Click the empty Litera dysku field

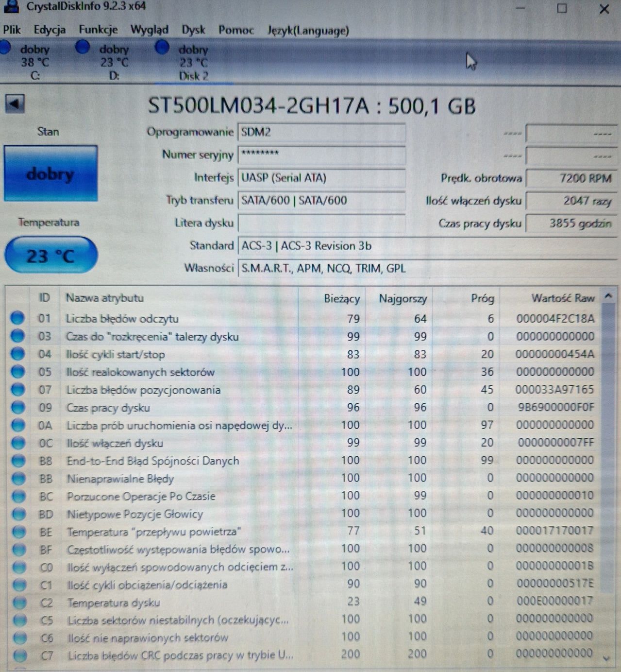tap(321, 223)
